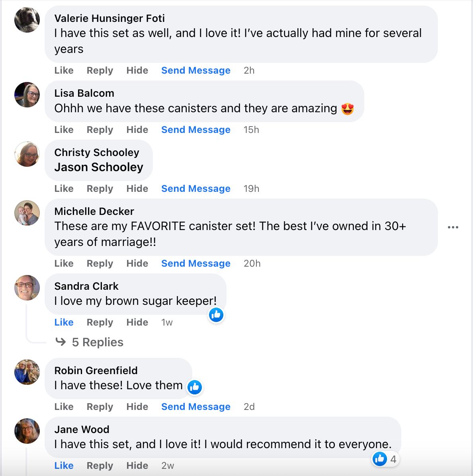
Task: Click Lisa Balcom's avatar photo
Action: click(27, 95)
